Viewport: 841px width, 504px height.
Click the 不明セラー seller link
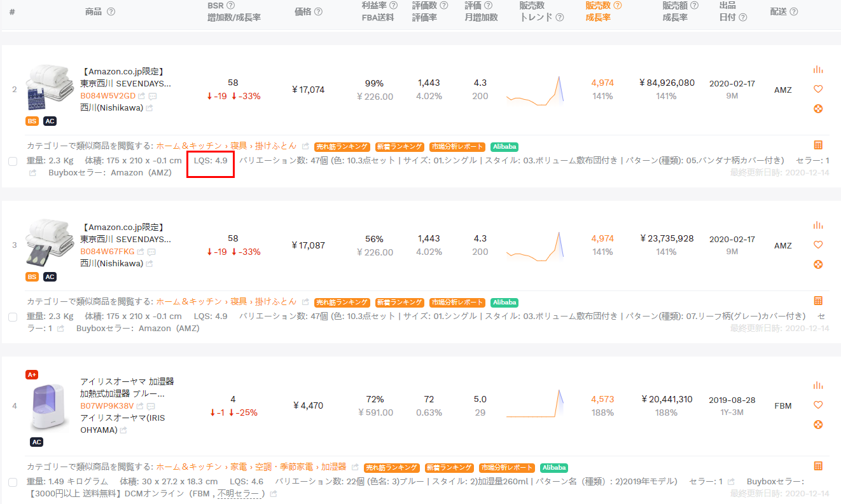pos(239,494)
